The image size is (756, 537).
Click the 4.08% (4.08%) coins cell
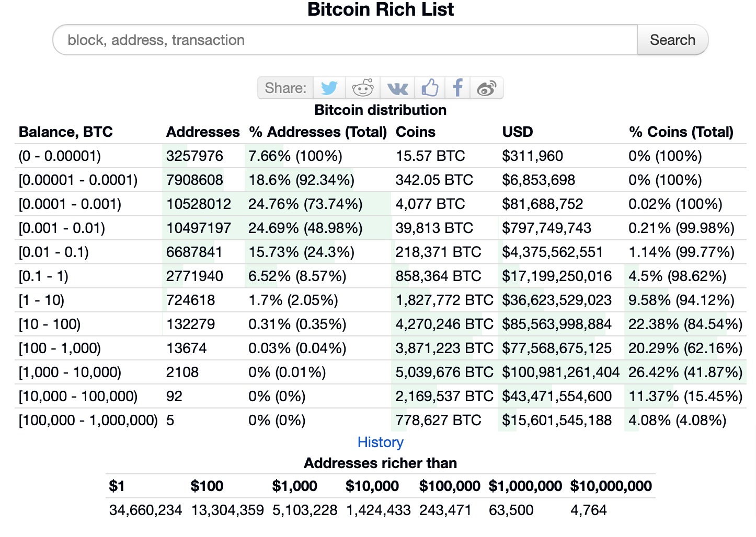(678, 420)
